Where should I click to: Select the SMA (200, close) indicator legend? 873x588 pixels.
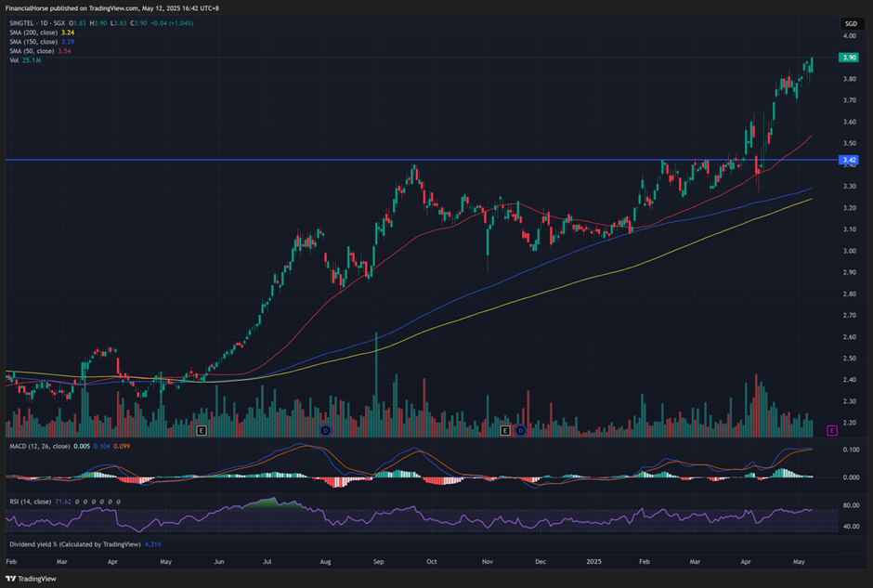34,31
